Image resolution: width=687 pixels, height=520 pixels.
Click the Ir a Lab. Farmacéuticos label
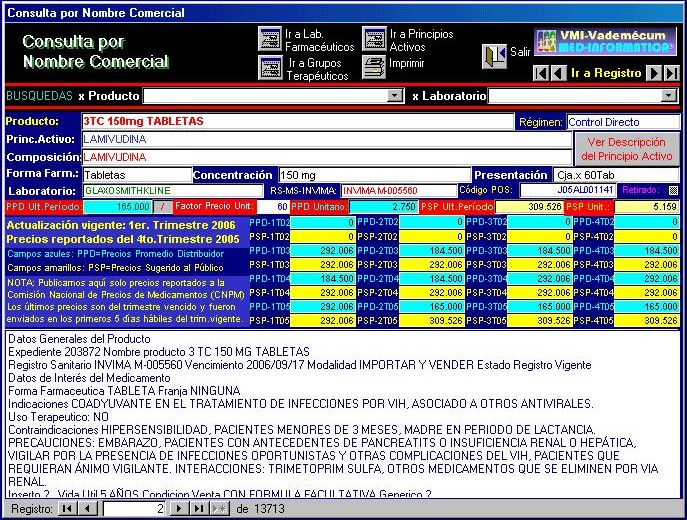[319, 40]
